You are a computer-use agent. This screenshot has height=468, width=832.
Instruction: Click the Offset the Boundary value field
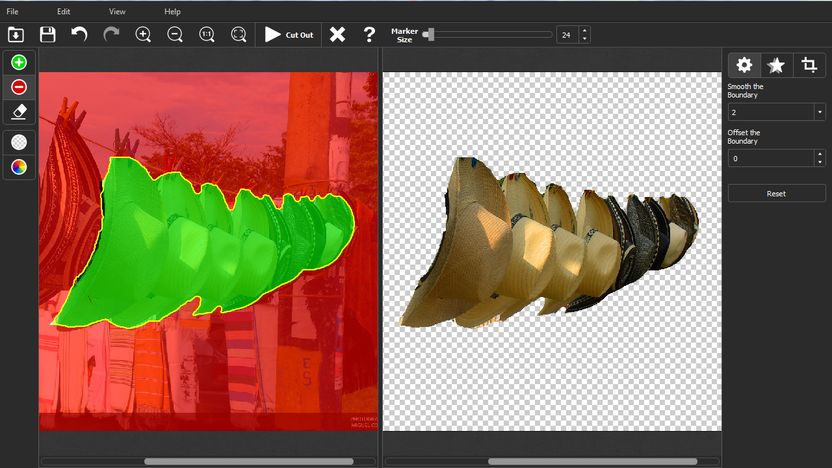(x=771, y=158)
